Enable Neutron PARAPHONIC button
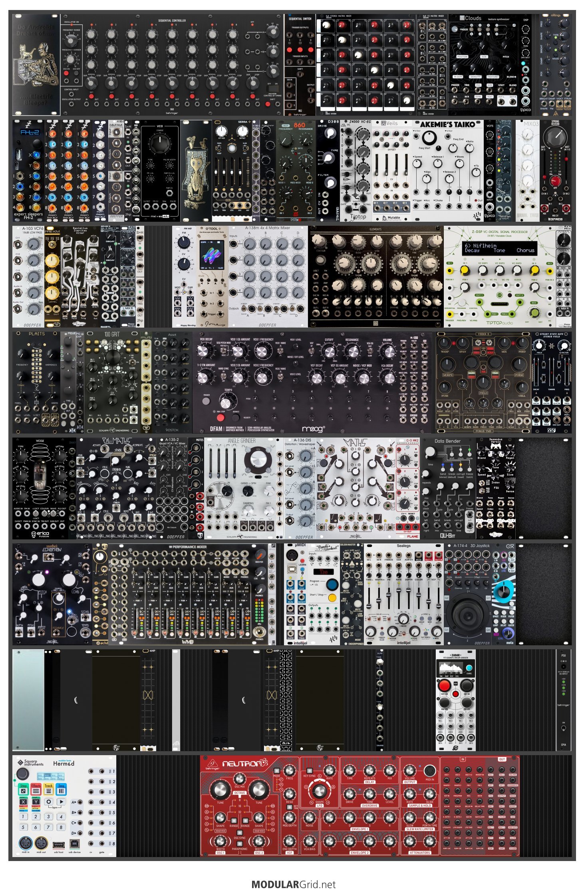This screenshot has height=893, width=588. click(x=239, y=843)
